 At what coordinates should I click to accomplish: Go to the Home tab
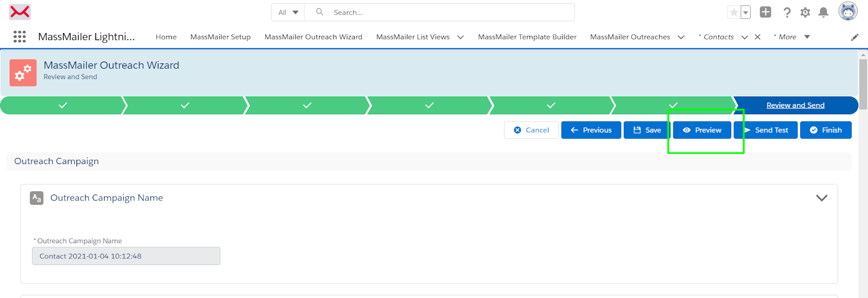pyautogui.click(x=166, y=37)
